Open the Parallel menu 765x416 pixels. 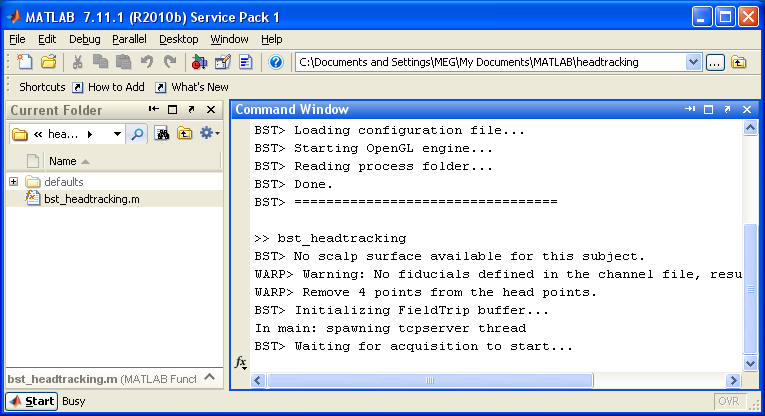click(x=128, y=39)
